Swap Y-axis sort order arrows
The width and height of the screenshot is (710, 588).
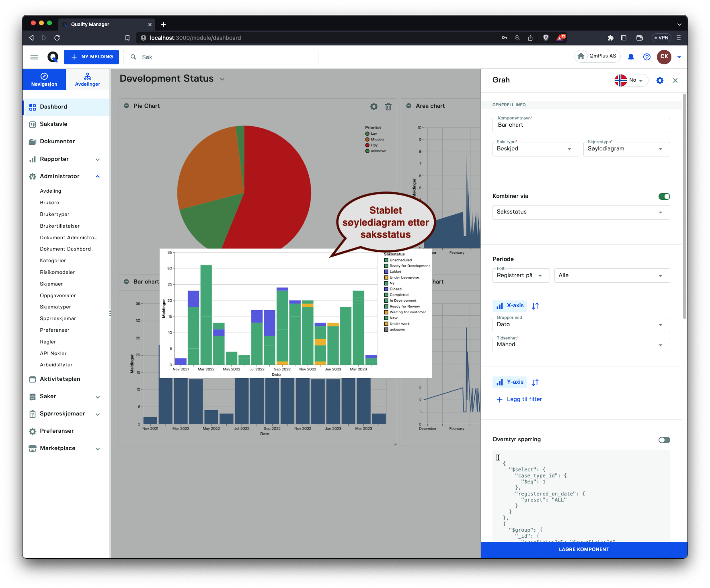[x=535, y=382]
